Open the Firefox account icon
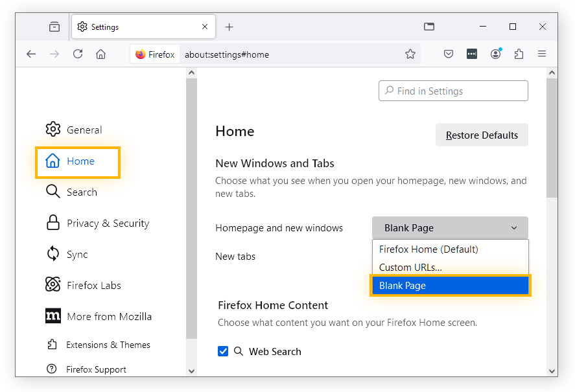Viewport: 575px width, 392px height. tap(495, 54)
